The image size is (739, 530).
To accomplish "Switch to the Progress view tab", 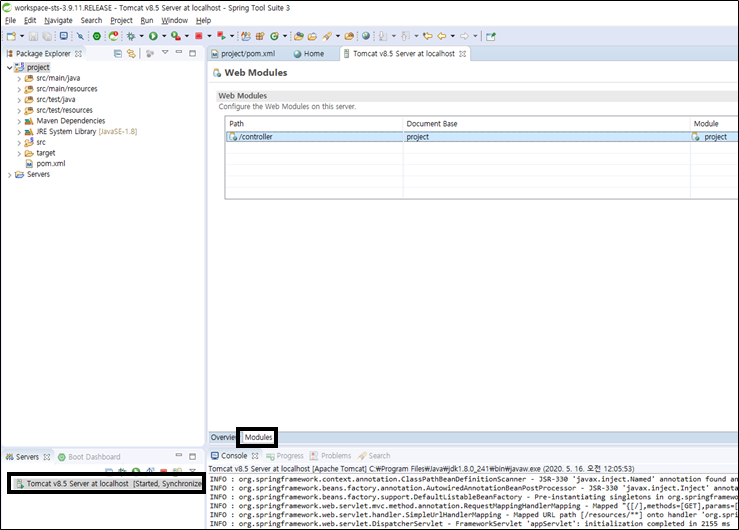I will coord(285,456).
